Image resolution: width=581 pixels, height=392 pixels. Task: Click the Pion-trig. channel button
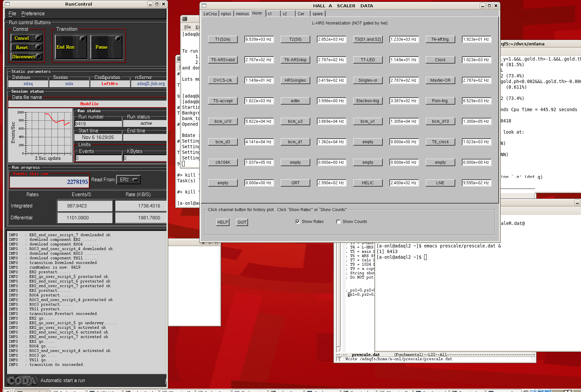click(440, 101)
